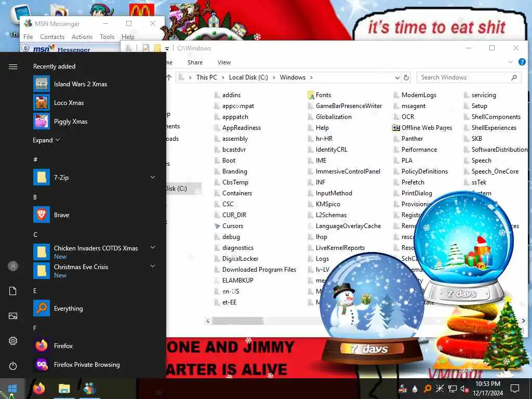Expand Chicken Invaders COTDS Xmas group

(153, 248)
